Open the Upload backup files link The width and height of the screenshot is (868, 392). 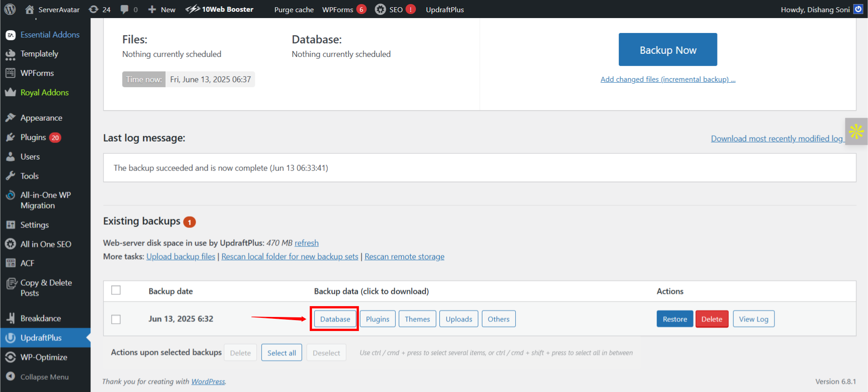[x=181, y=257]
